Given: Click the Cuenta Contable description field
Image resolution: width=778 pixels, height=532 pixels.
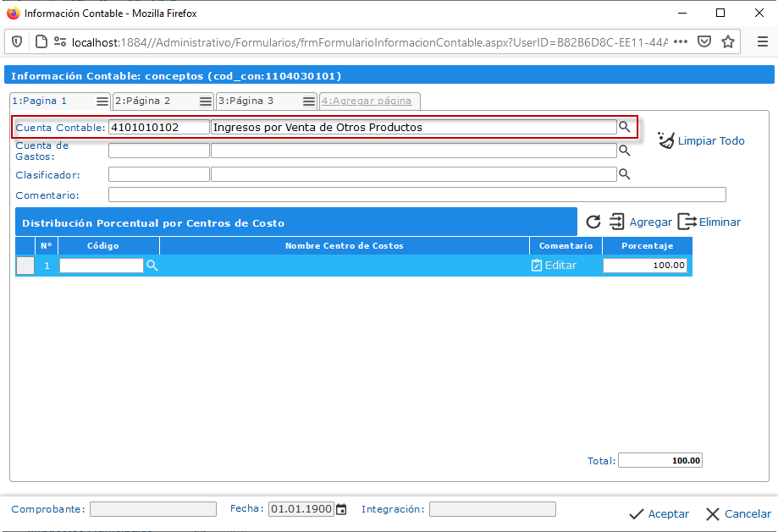Looking at the screenshot, I should pyautogui.click(x=414, y=127).
